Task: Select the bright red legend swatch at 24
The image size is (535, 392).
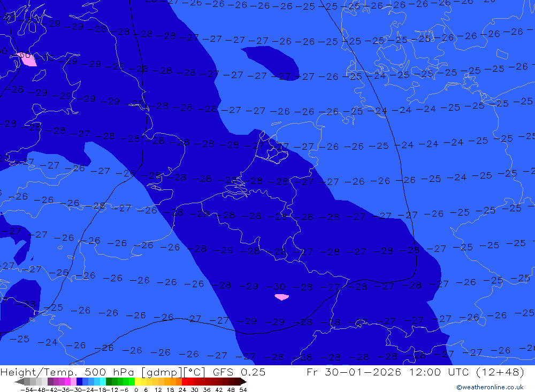Action: pyautogui.click(x=185, y=382)
